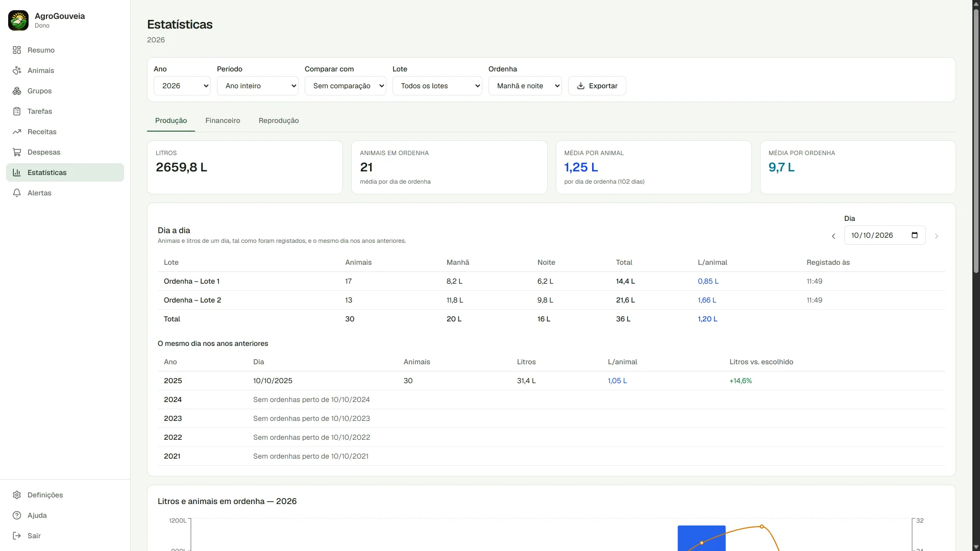
Task: Go to next day with right chevron
Action: 937,236
